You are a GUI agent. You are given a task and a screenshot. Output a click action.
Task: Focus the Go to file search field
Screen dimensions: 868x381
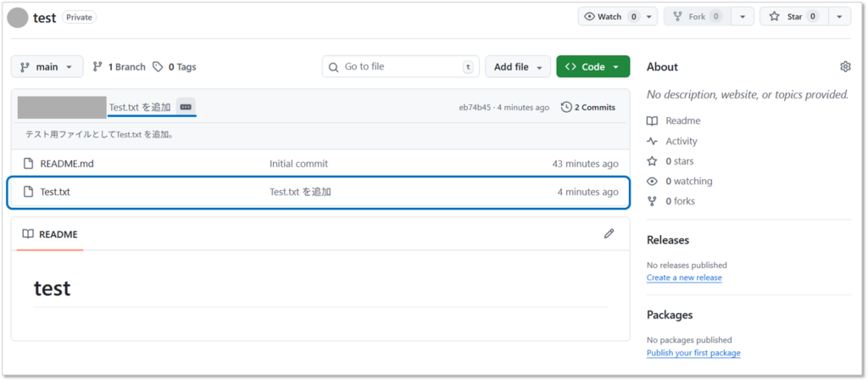point(398,67)
